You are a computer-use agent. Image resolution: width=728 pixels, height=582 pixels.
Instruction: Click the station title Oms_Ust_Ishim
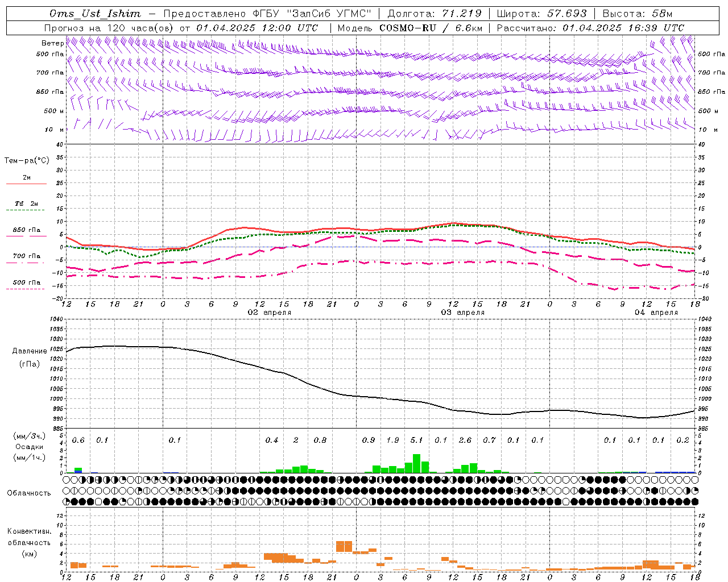click(x=95, y=14)
